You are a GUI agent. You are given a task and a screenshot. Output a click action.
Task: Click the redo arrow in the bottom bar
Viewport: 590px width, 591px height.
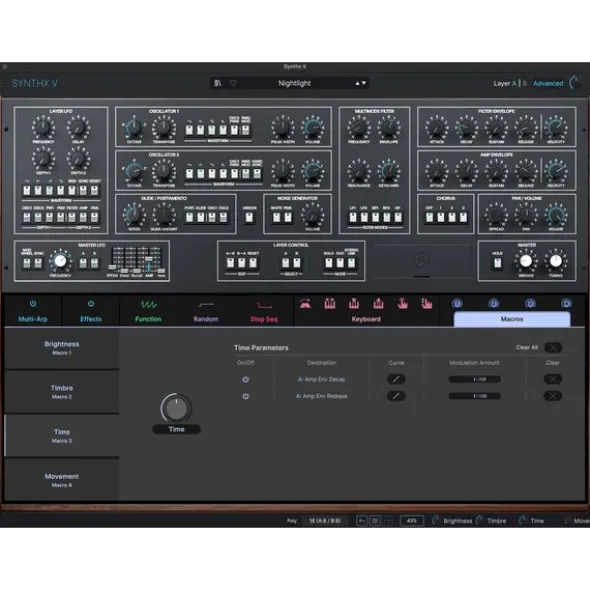coord(388,521)
